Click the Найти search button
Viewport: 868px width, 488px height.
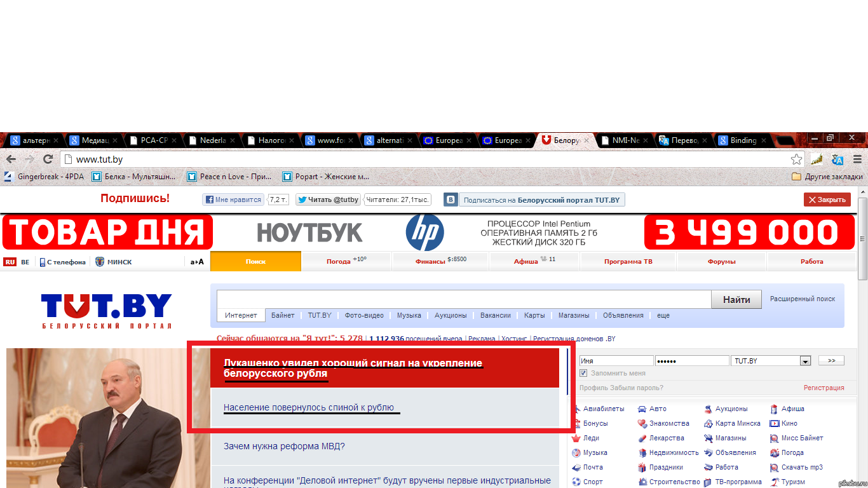[x=735, y=299]
